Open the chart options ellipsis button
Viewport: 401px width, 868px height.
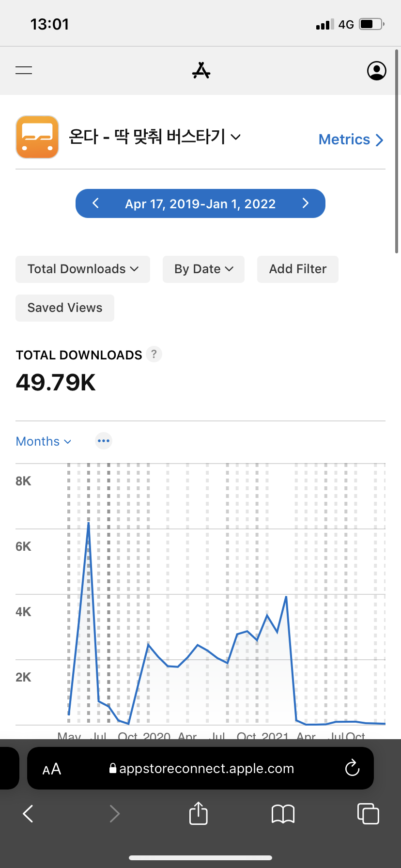click(104, 441)
